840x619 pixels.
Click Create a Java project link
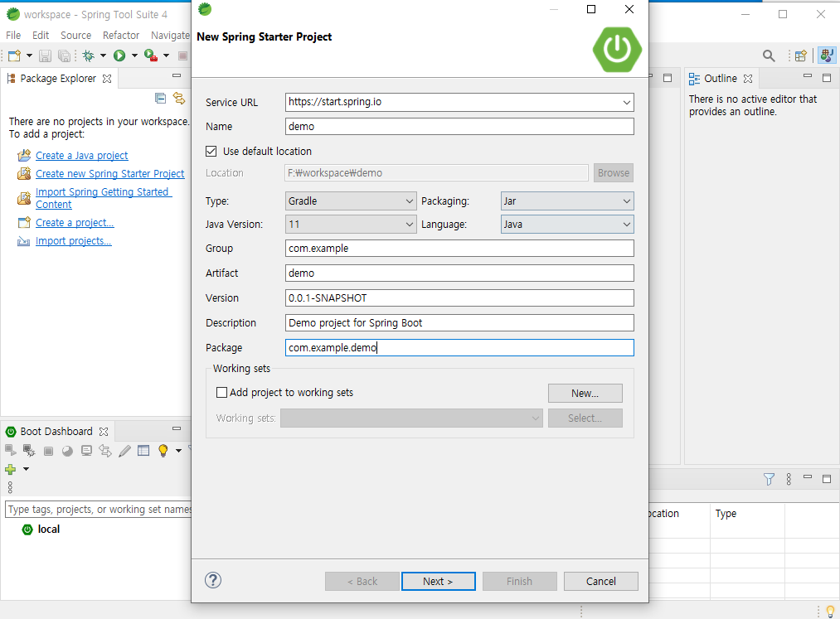[81, 156]
